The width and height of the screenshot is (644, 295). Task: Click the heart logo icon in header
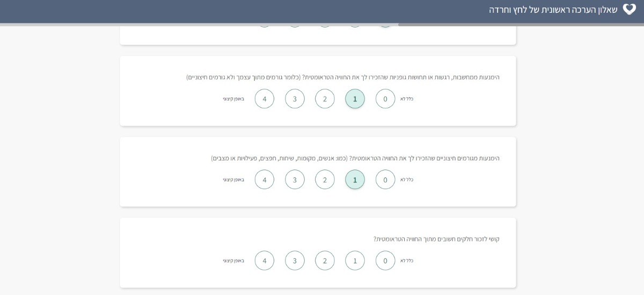[630, 9]
